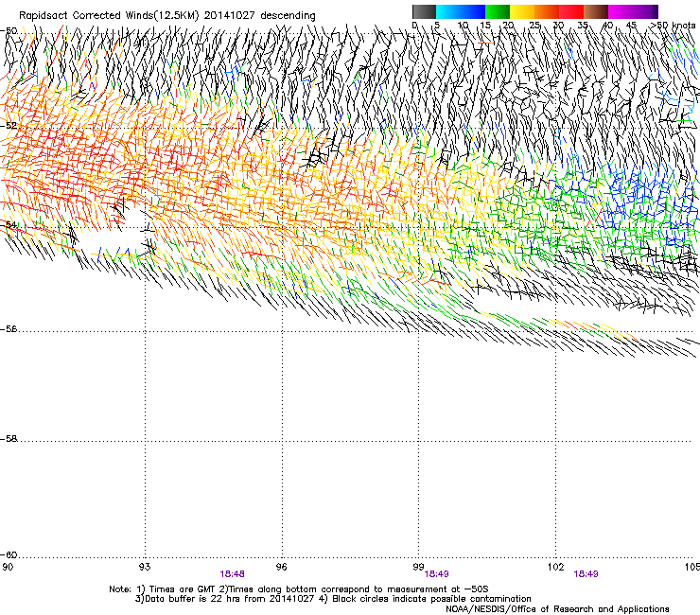Click the brown 35-40 knots legend segment
700x615 pixels.
596,11
